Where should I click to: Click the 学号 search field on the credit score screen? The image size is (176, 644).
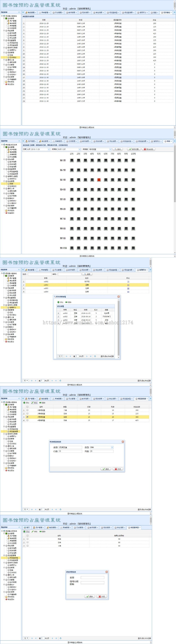click(x=70, y=274)
